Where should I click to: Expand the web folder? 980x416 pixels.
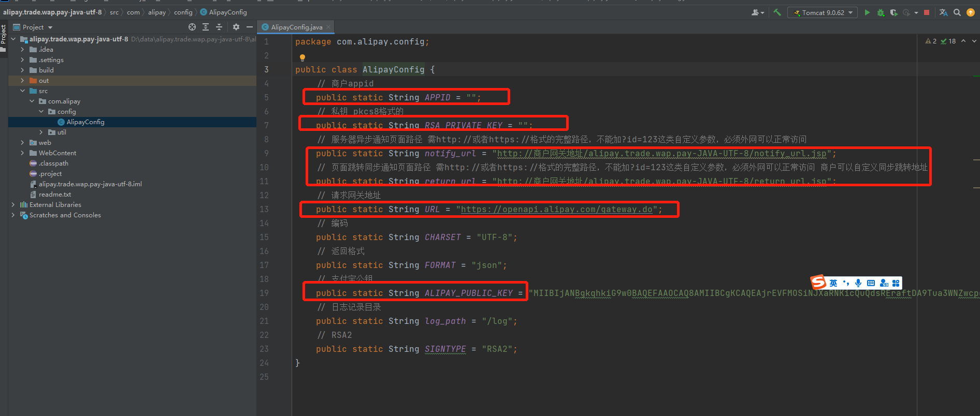22,143
